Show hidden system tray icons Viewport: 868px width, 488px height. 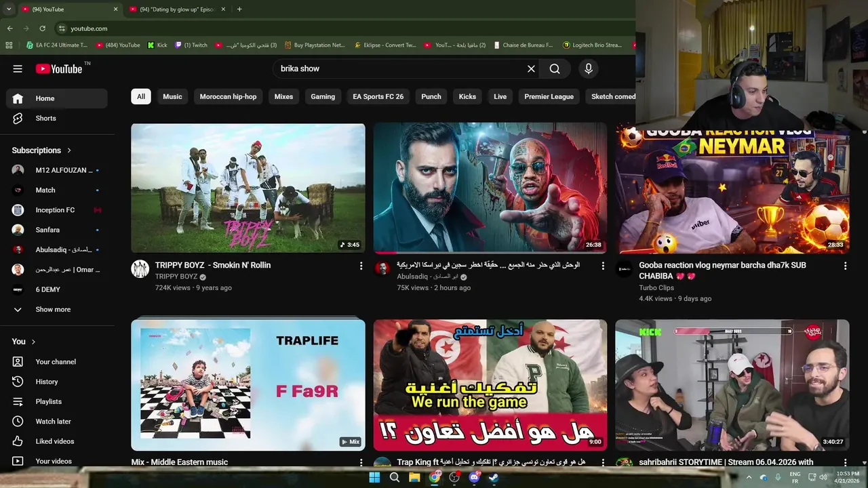[x=749, y=477]
